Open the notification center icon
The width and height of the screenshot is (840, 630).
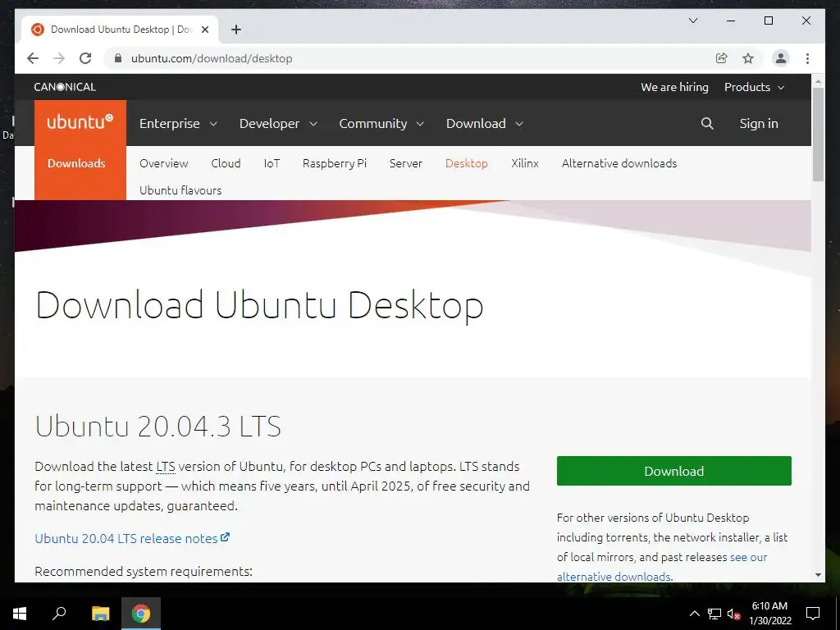(813, 614)
